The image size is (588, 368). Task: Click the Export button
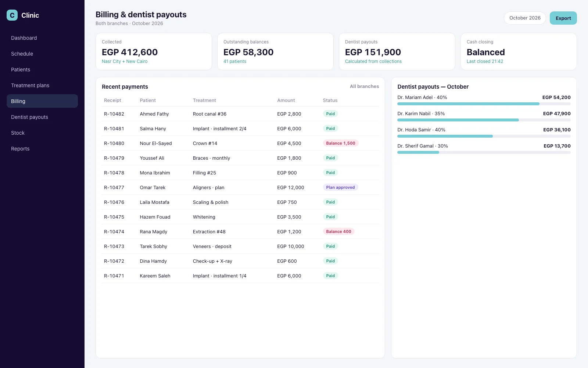[563, 18]
